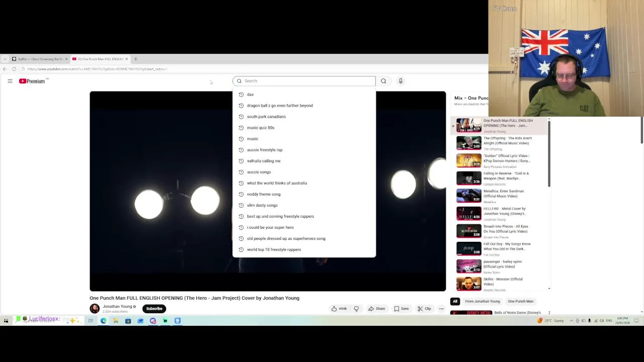Open Jonathan Young channel avatar
Image resolution: width=644 pixels, height=362 pixels.
[95, 309]
